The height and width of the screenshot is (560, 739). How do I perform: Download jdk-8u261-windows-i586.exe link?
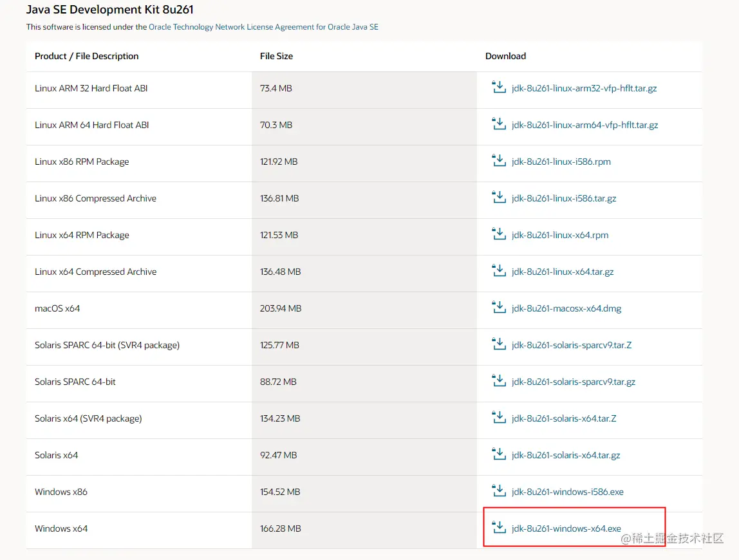click(568, 492)
